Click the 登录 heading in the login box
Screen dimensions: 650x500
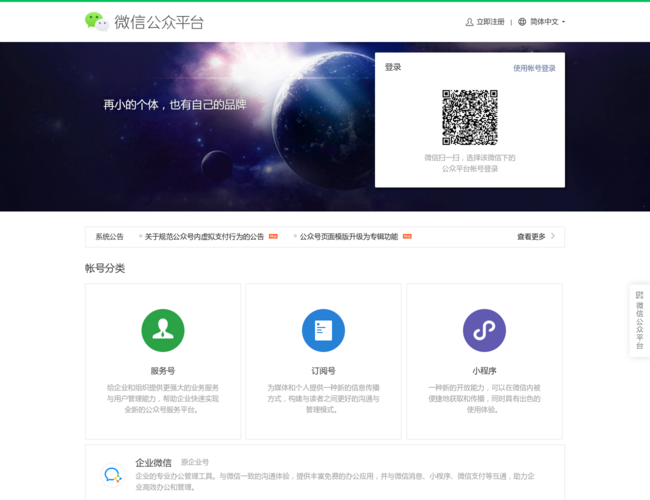click(x=393, y=67)
